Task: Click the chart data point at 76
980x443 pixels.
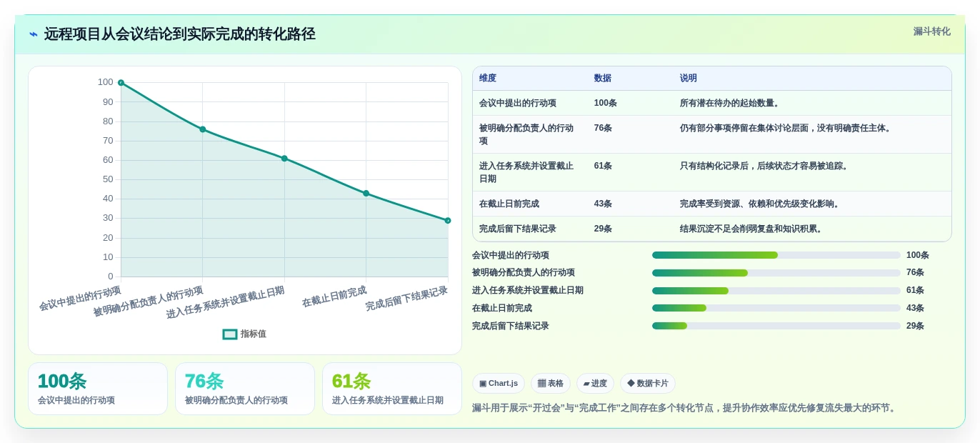Action: [203, 129]
